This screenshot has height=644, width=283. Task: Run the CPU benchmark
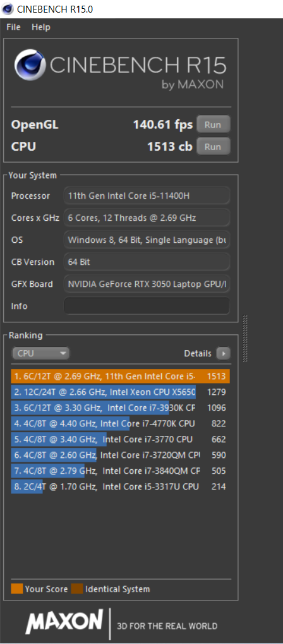pos(213,146)
